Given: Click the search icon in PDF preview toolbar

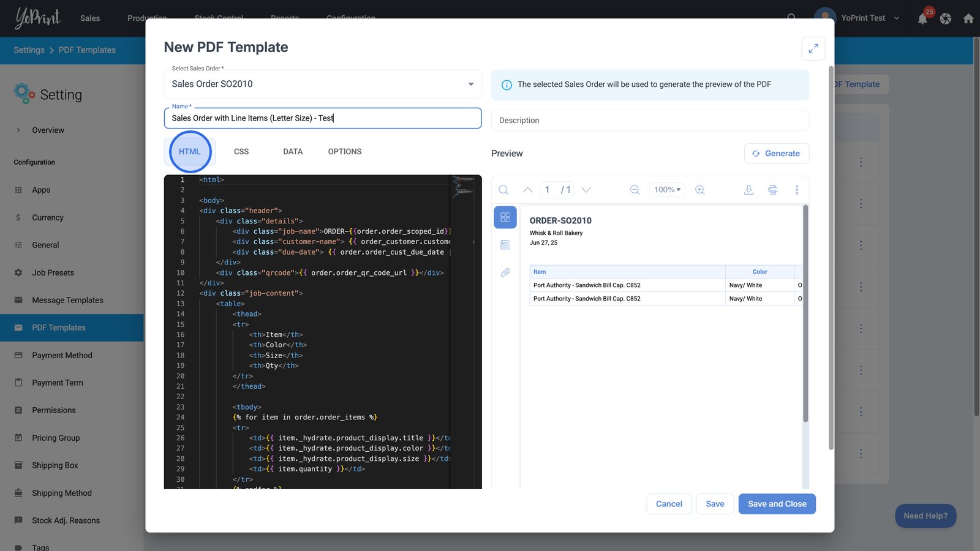Looking at the screenshot, I should (x=503, y=190).
